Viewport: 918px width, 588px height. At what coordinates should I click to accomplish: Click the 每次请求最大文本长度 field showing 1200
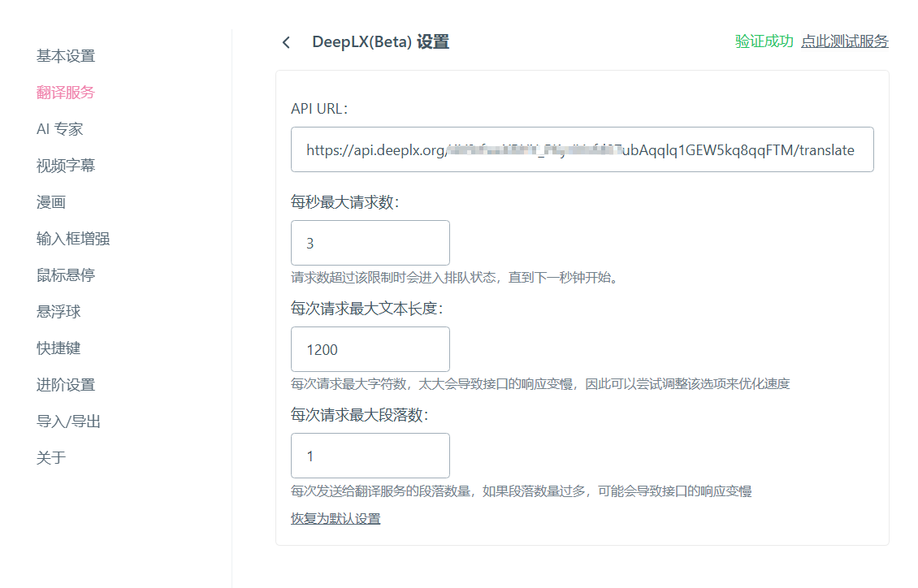(x=370, y=349)
